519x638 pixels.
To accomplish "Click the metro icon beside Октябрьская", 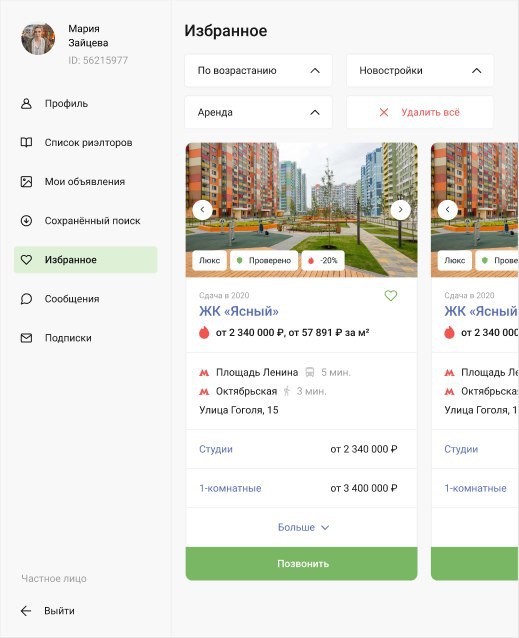I will 204,391.
